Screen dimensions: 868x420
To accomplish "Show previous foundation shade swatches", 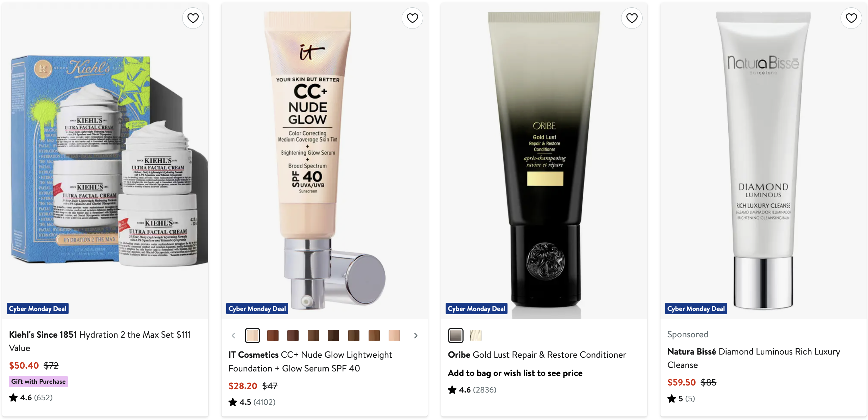I will 234,336.
